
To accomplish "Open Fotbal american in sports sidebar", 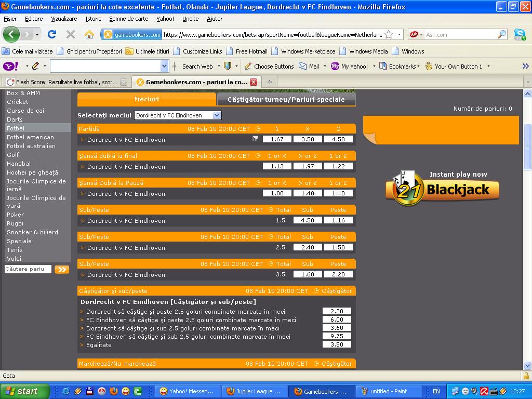I will tap(30, 137).
